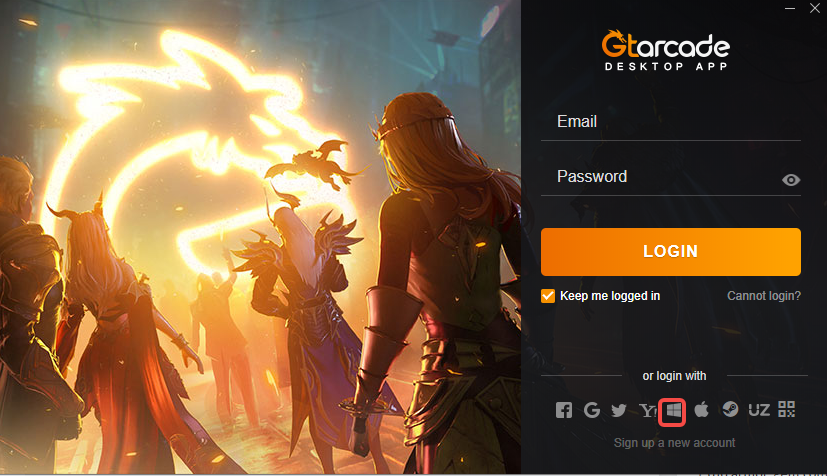The image size is (827, 476).
Task: Click the highlighted Microsoft Windows login icon
Action: [672, 411]
